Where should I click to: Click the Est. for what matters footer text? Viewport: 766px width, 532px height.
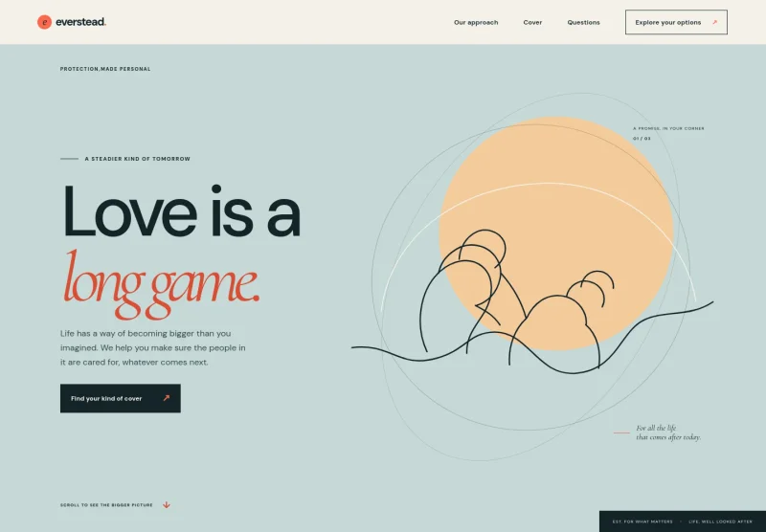(642, 521)
